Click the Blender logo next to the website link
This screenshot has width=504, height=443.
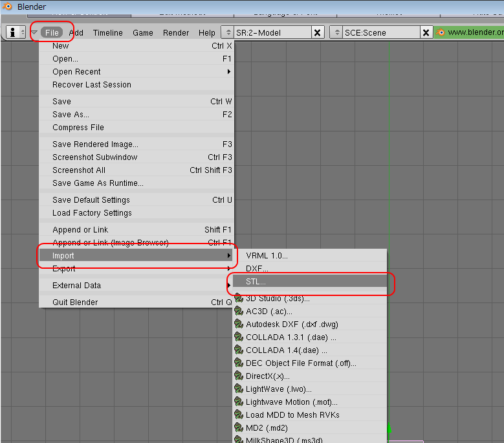tap(441, 32)
